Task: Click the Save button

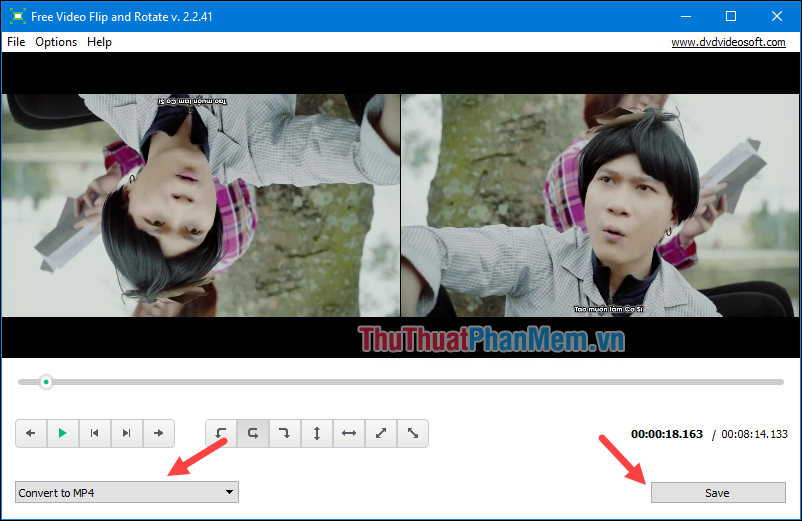Action: pyautogui.click(x=718, y=493)
